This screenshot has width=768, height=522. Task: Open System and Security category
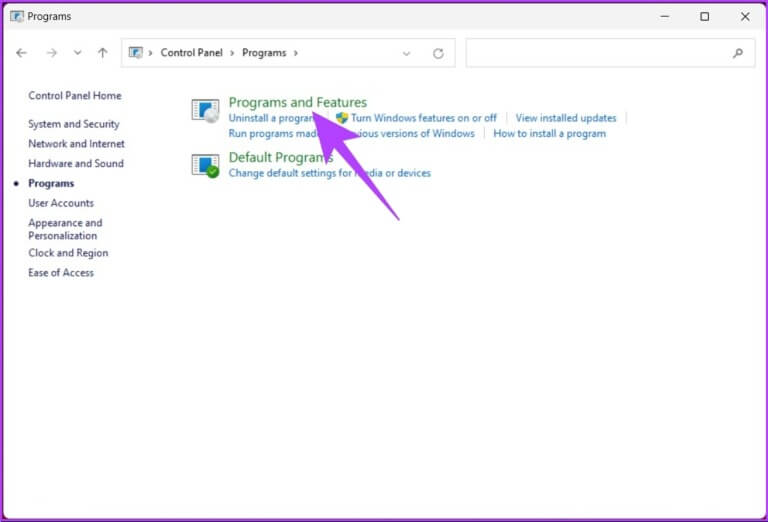pyautogui.click(x=74, y=124)
